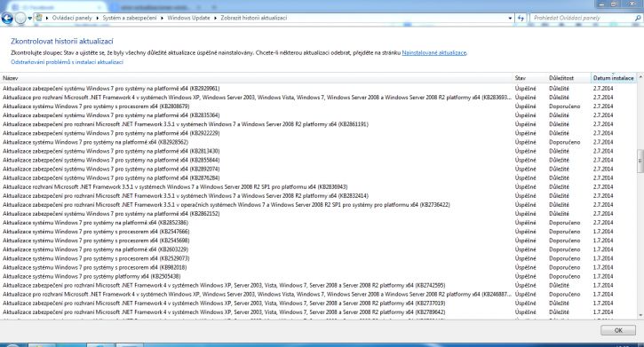Click the scrollbar down arrow of the list
Screen dimensions: 644x347
tap(640, 315)
